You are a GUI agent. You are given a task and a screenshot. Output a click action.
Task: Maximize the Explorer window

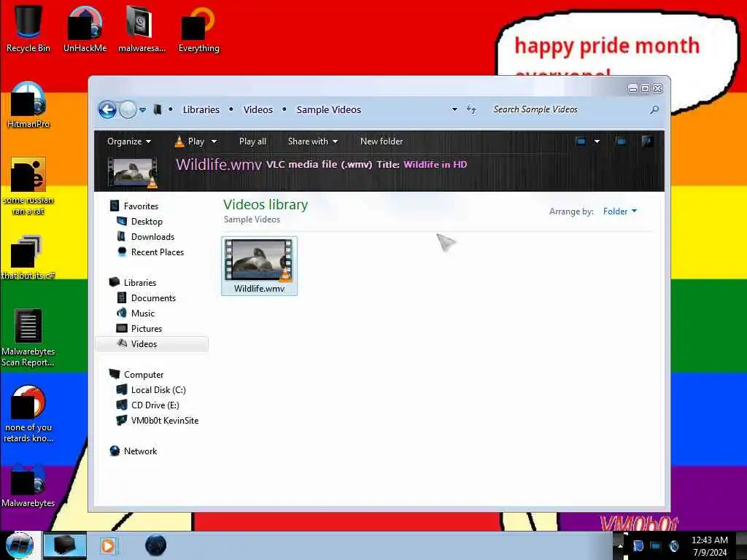pos(645,88)
